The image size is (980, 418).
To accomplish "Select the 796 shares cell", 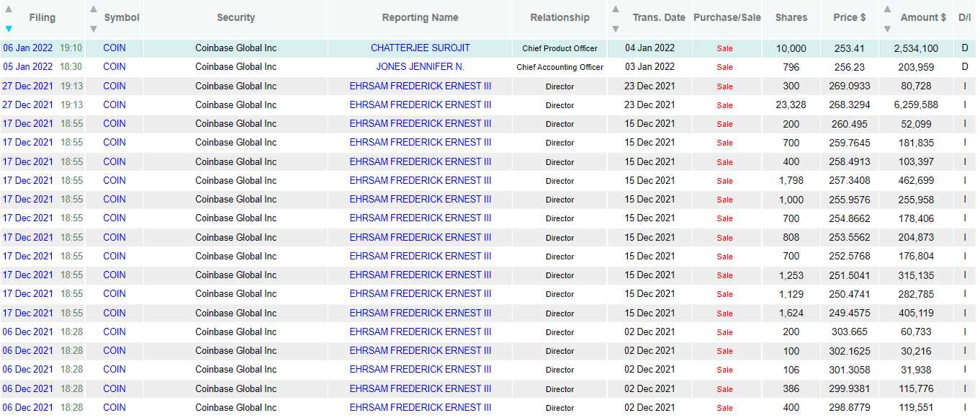I will [x=791, y=67].
